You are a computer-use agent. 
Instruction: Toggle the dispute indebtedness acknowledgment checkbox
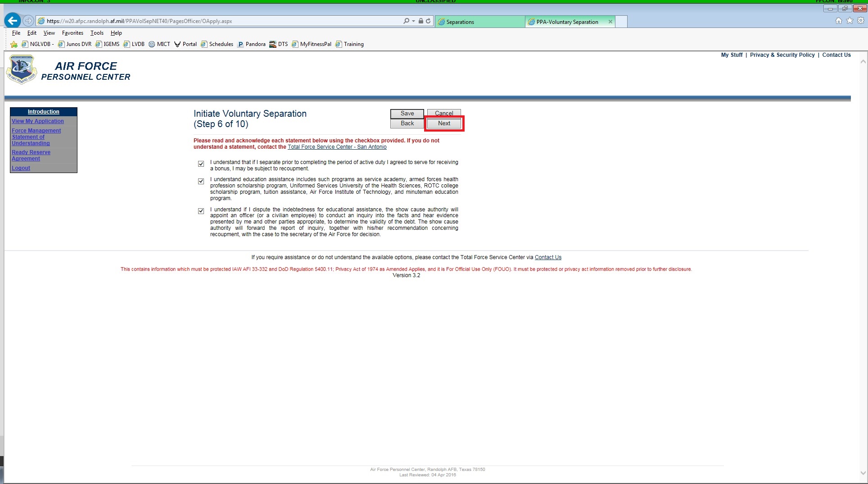(x=201, y=211)
